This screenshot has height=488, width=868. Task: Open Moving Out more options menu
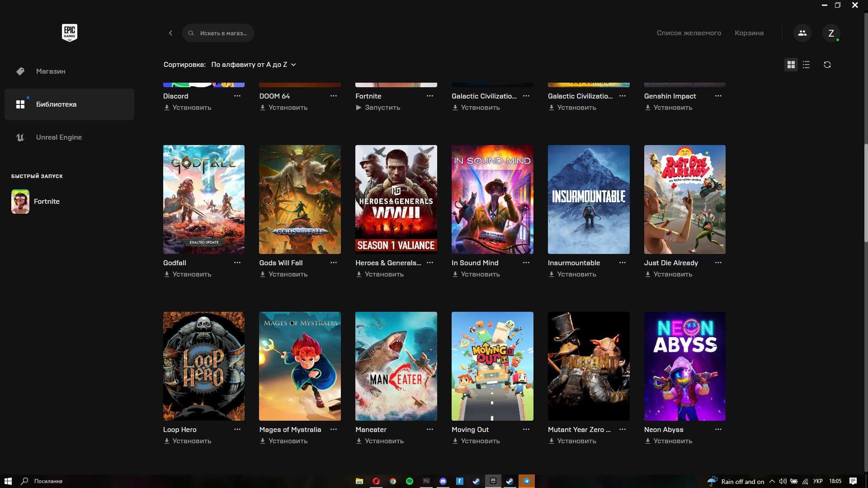(526, 429)
